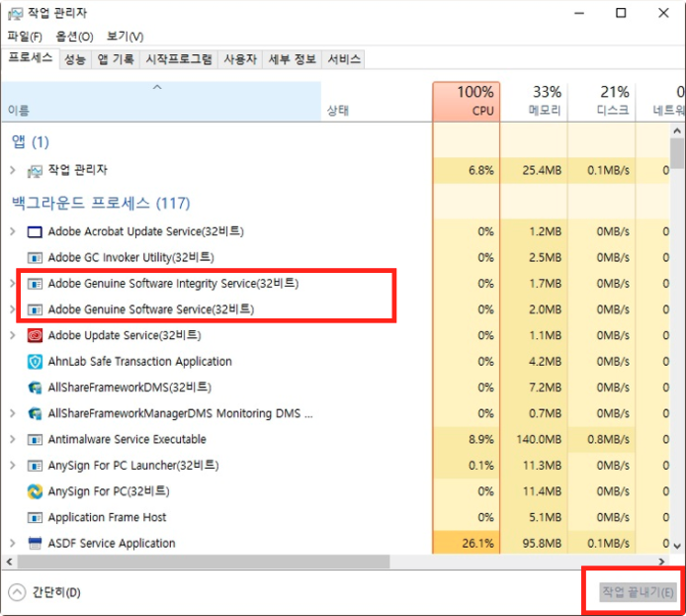Click the 25.4MB memory value for 작업 관리자

coord(542,170)
